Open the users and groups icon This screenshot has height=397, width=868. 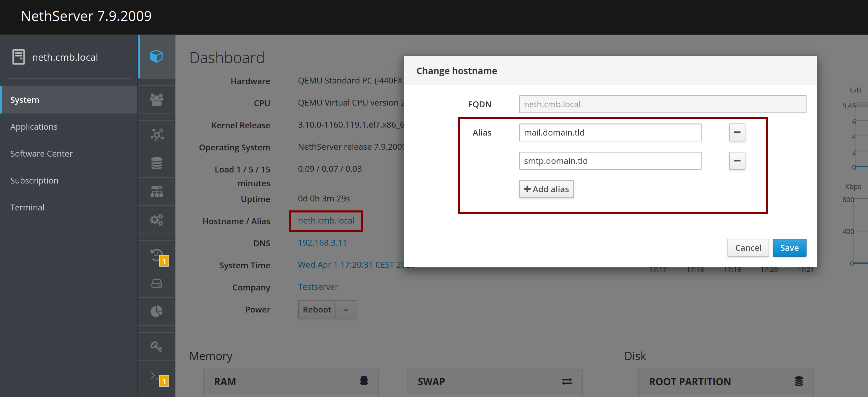point(156,100)
